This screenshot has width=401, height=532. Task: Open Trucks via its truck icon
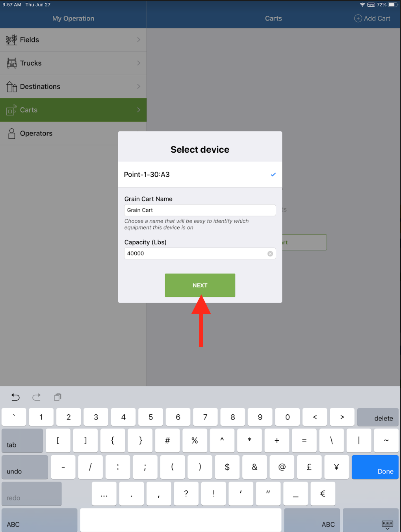click(12, 63)
